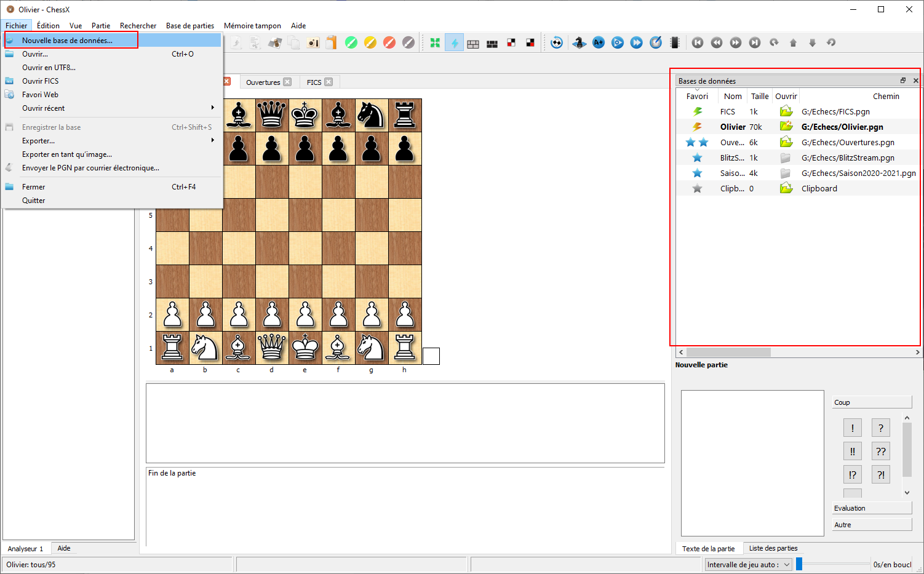924x574 pixels.
Task: Click the auto-play interval slider
Action: coord(833,564)
